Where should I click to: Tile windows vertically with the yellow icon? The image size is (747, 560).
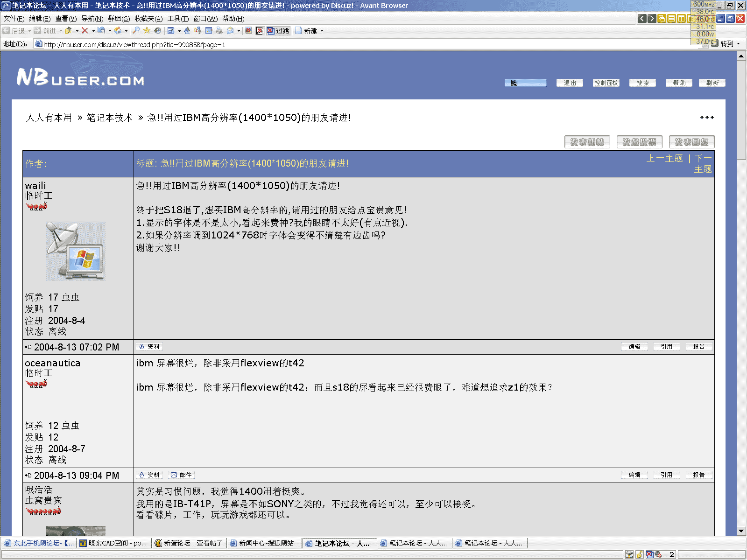click(x=681, y=19)
